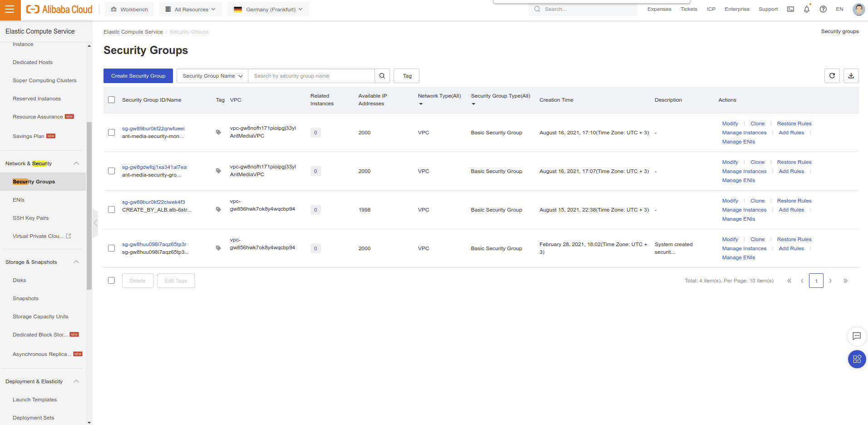Open Cloud Shell terminal icon
The image size is (868, 425).
(790, 9)
